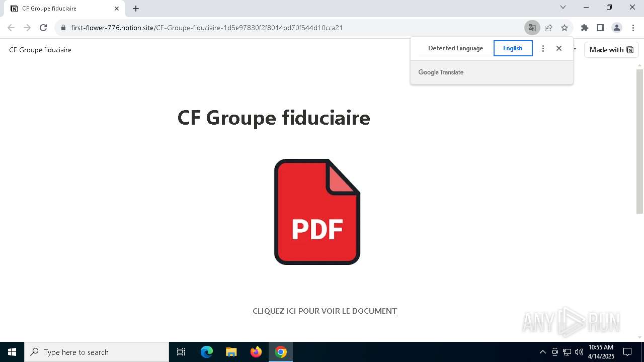Click the browser back arrow
Image resolution: width=644 pixels, height=362 pixels.
[11, 28]
